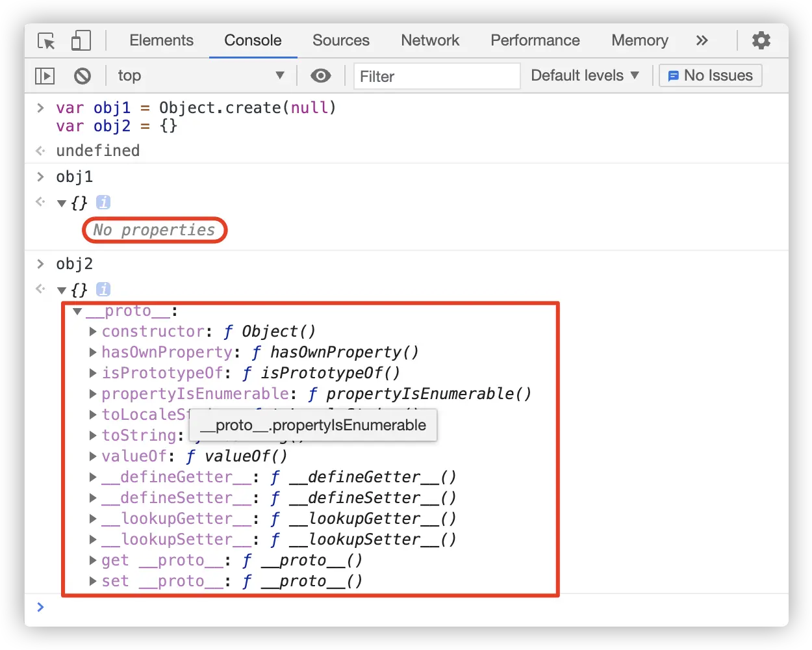Expand the valueOf property
The image size is (812, 650).
coord(93,456)
